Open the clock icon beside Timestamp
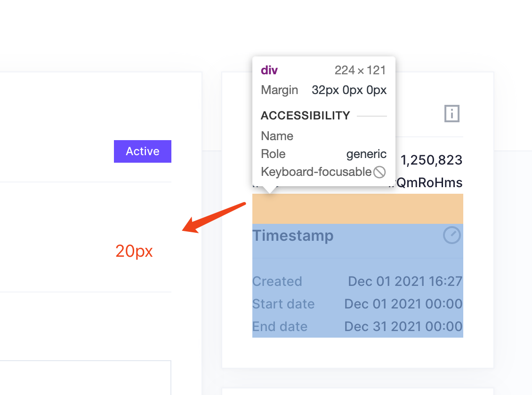532x395 pixels. tap(451, 235)
